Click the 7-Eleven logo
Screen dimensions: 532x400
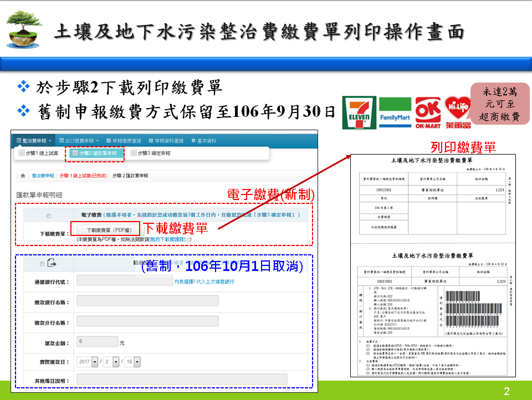pos(359,112)
